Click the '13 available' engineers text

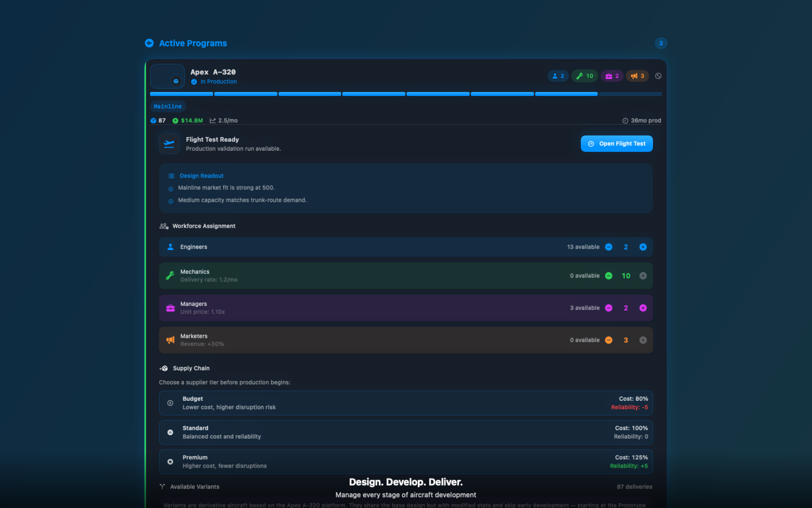(x=583, y=247)
